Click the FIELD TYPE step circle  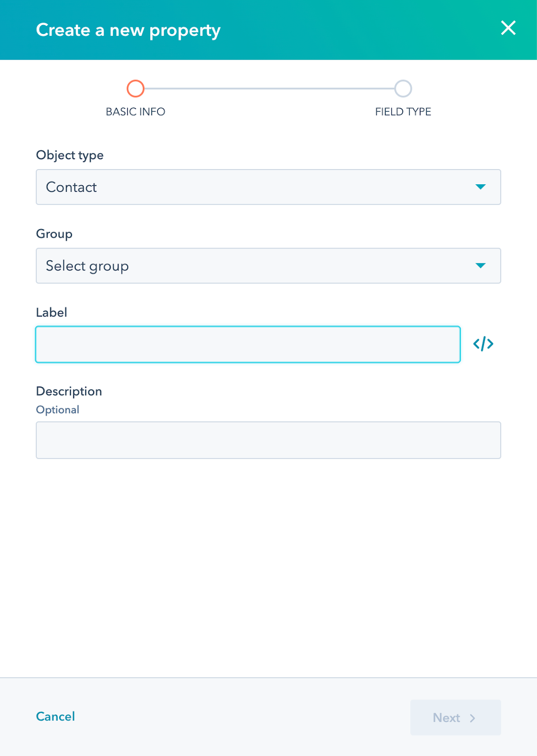pyautogui.click(x=403, y=88)
